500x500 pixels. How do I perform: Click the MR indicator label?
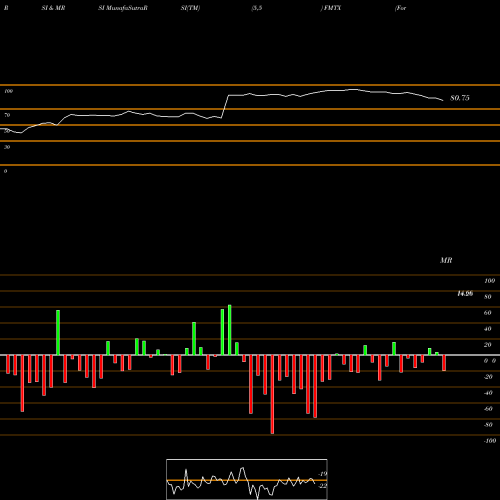pyautogui.click(x=446, y=260)
